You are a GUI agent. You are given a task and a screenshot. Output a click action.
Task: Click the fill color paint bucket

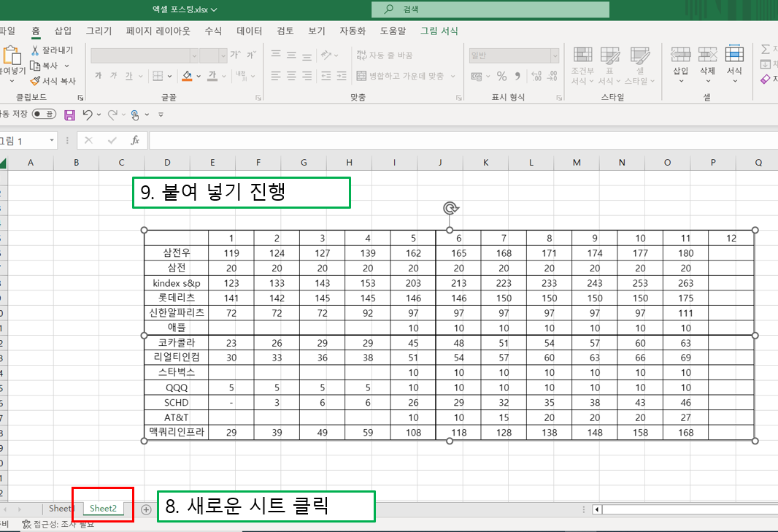tap(187, 76)
